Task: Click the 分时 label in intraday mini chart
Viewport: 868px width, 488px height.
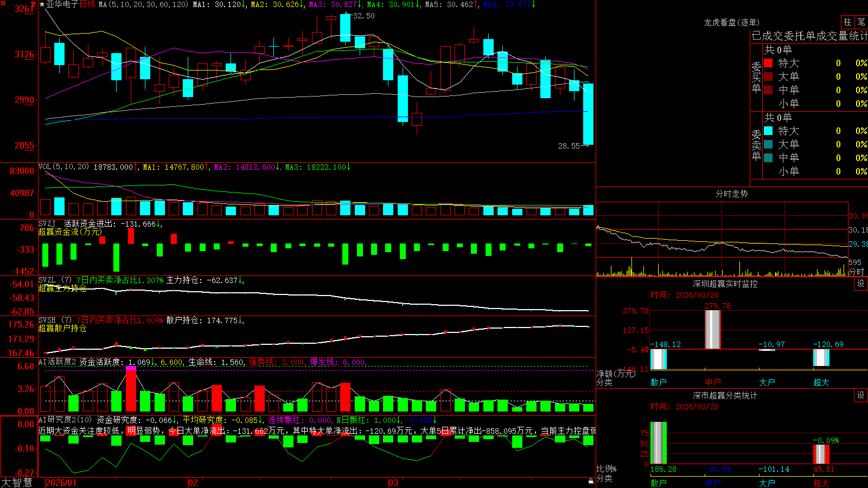Action: click(857, 271)
